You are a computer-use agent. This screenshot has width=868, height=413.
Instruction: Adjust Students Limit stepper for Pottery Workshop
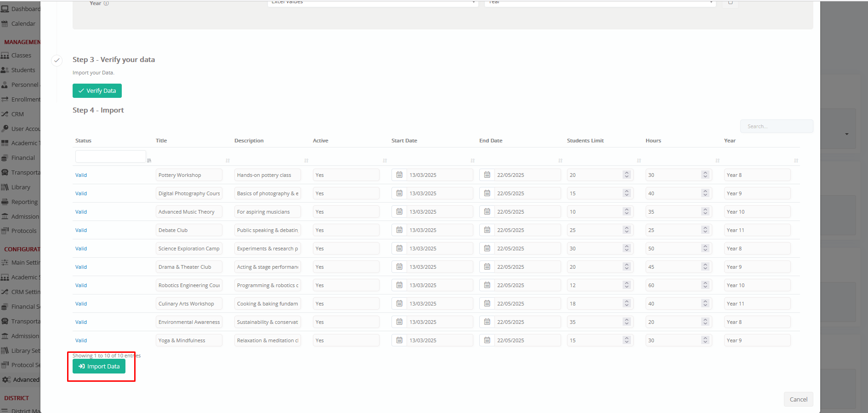(626, 175)
